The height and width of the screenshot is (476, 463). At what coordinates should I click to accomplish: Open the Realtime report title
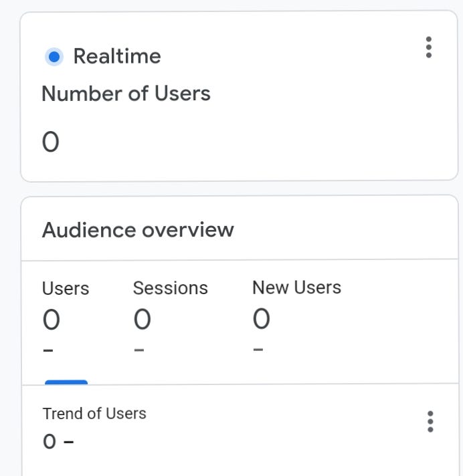(117, 56)
